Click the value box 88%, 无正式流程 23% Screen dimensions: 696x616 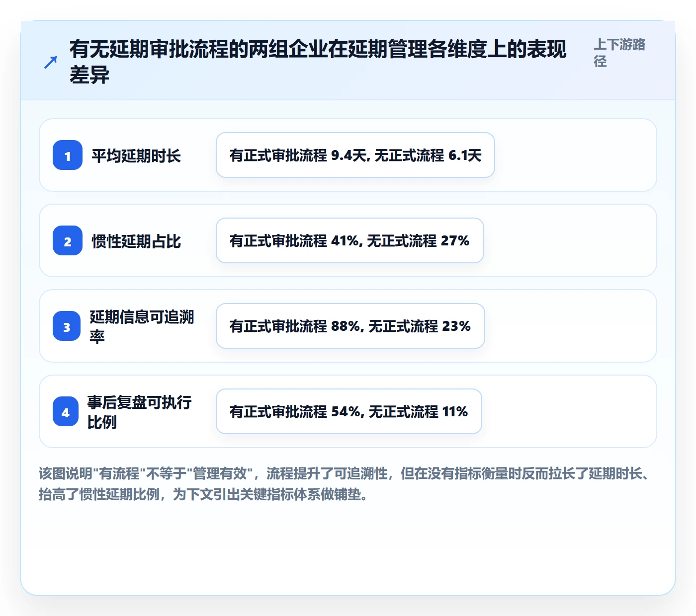tap(350, 326)
